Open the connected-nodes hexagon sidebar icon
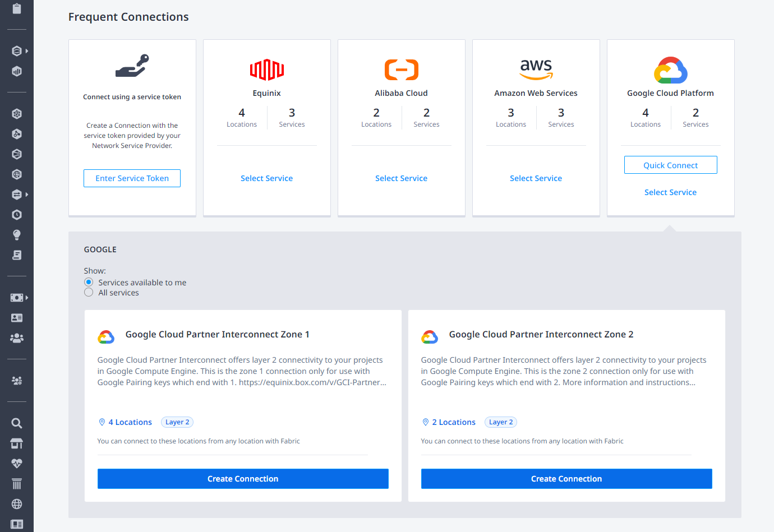774x532 pixels. (17, 134)
